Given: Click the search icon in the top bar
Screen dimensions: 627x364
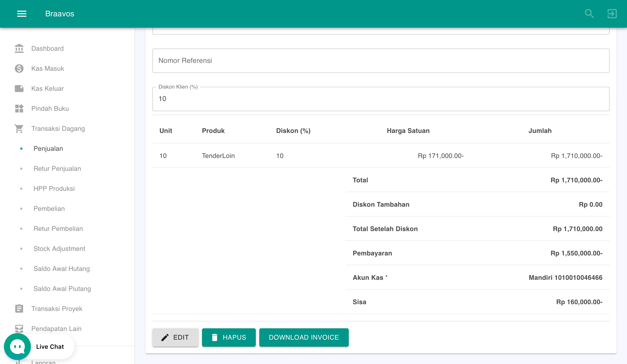Looking at the screenshot, I should (x=589, y=14).
